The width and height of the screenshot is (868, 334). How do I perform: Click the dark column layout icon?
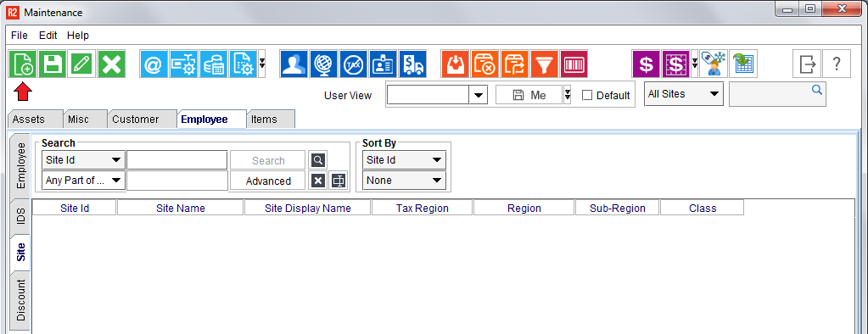[339, 181]
